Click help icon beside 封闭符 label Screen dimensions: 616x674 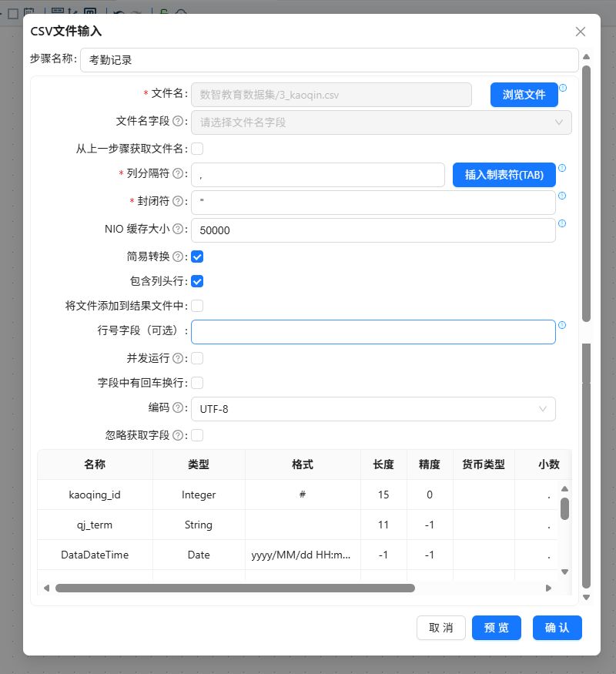(178, 201)
